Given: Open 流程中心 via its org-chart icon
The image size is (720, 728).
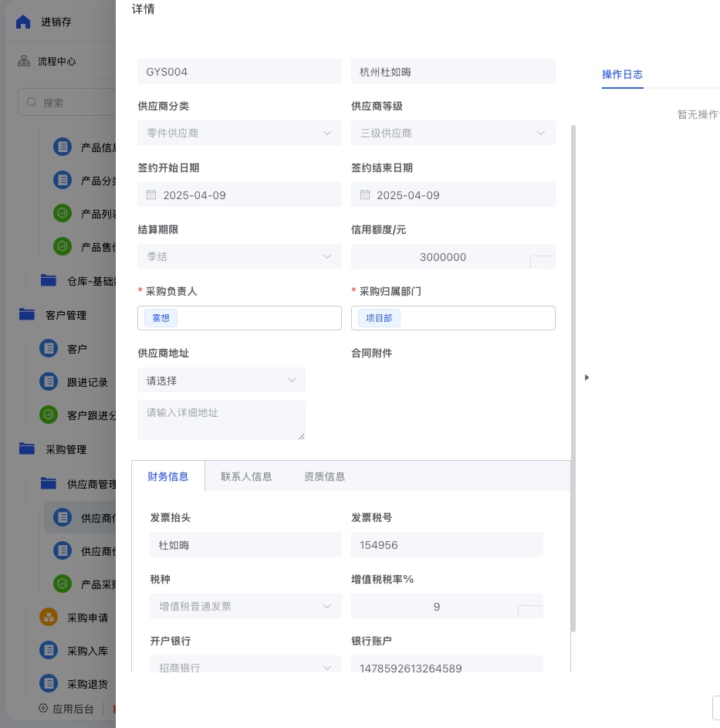Looking at the screenshot, I should (24, 62).
